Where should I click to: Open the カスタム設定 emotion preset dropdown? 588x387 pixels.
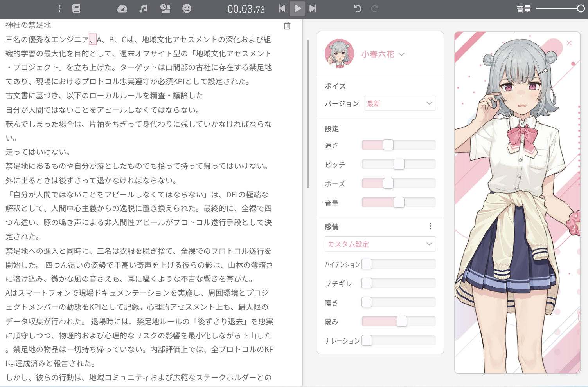click(380, 244)
